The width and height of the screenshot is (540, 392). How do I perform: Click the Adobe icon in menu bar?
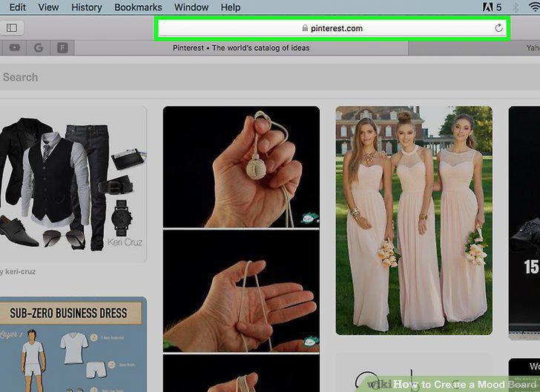coord(487,7)
